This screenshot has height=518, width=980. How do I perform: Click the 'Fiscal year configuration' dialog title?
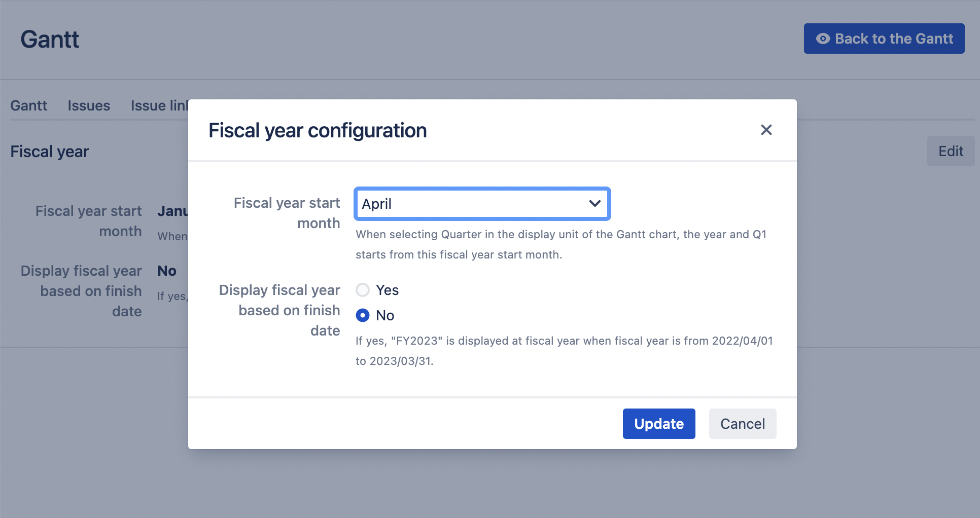pyautogui.click(x=318, y=130)
